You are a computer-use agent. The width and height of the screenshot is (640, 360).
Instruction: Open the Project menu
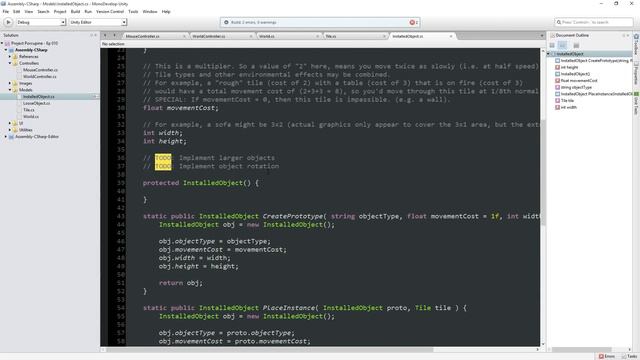(x=60, y=11)
